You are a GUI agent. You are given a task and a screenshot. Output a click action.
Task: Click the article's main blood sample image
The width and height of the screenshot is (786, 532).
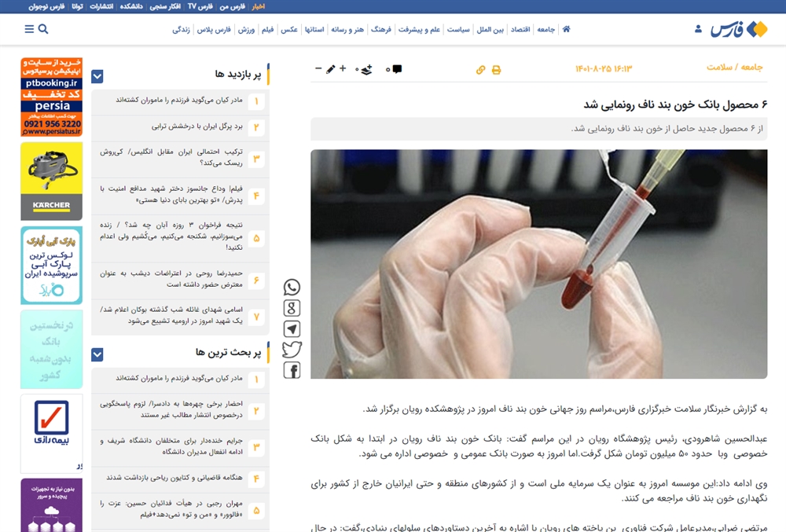point(539,264)
